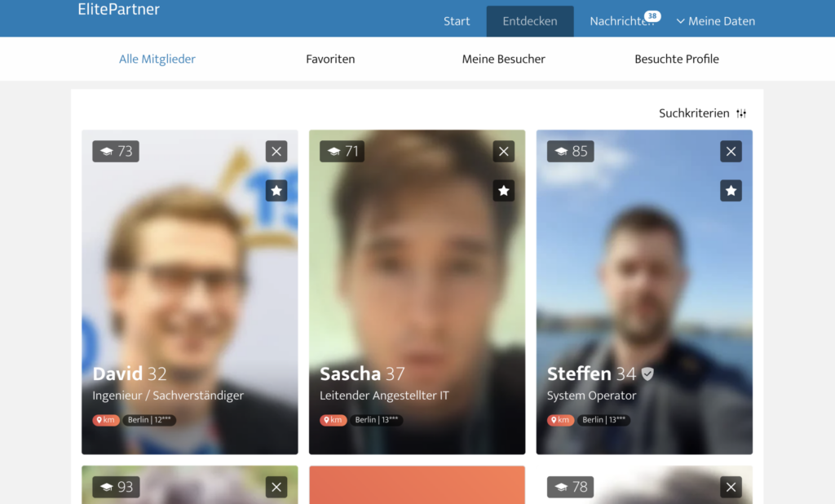Click the matching score badge 73
This screenshot has height=504, width=835.
[116, 152]
